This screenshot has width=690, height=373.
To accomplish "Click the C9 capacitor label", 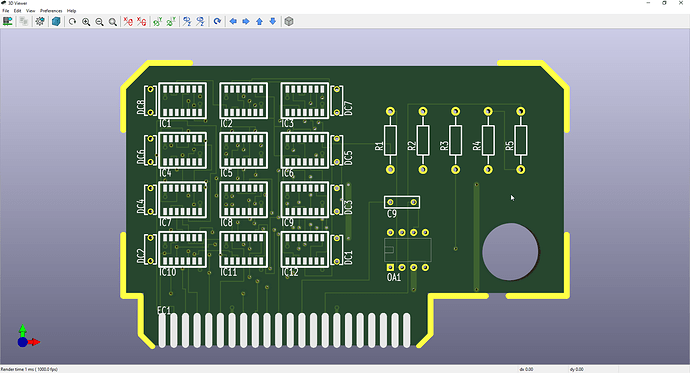I will tap(392, 214).
